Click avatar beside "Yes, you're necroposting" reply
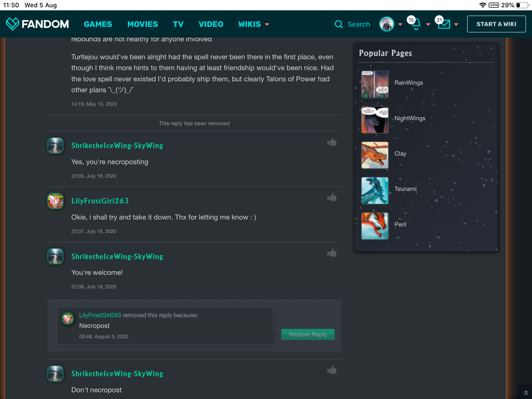The height and width of the screenshot is (399, 532). [x=55, y=145]
